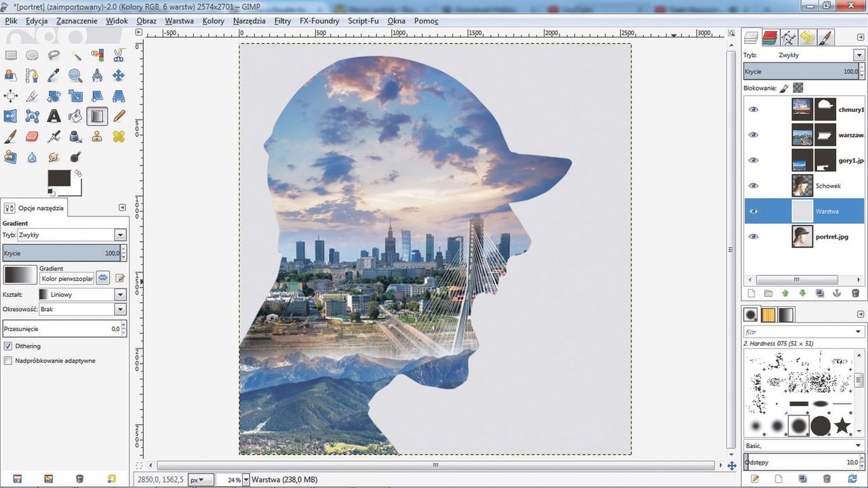Hide the warszawa layer eye icon
The width and height of the screenshot is (868, 488).
[x=753, y=135]
